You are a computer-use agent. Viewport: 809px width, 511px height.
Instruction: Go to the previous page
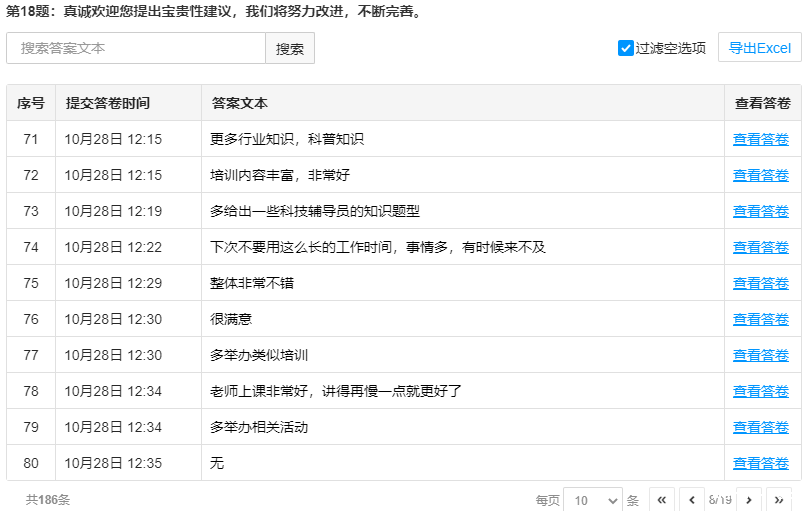(692, 500)
